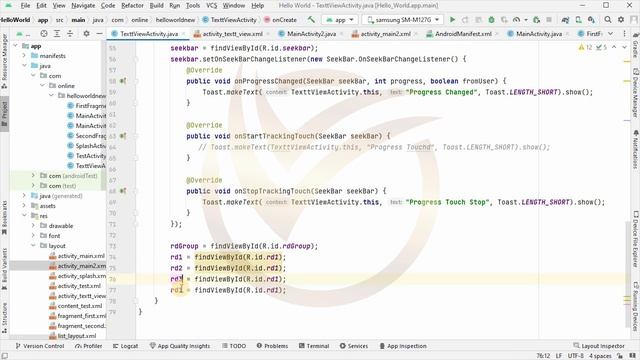
Task: Open App Quality Insights panel
Action: pos(180,346)
